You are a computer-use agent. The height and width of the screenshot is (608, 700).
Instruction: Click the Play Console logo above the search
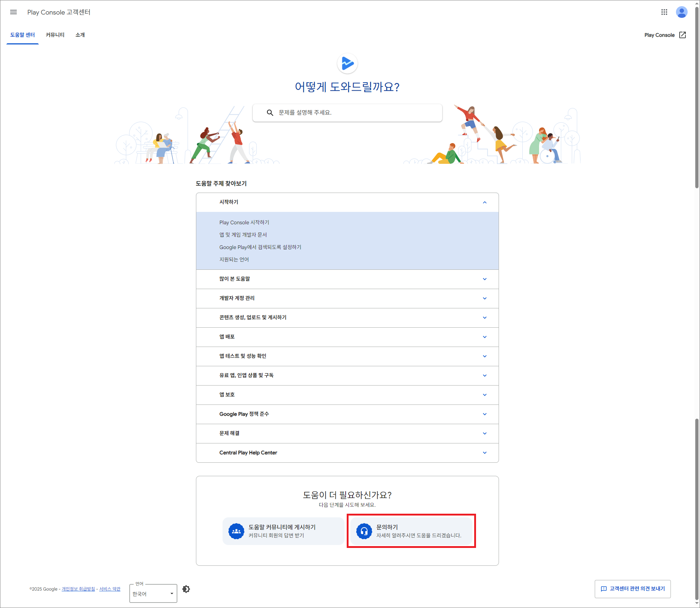click(x=347, y=63)
